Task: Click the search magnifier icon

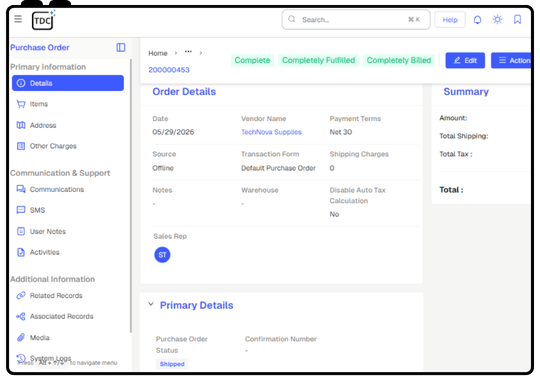Action: coord(292,19)
